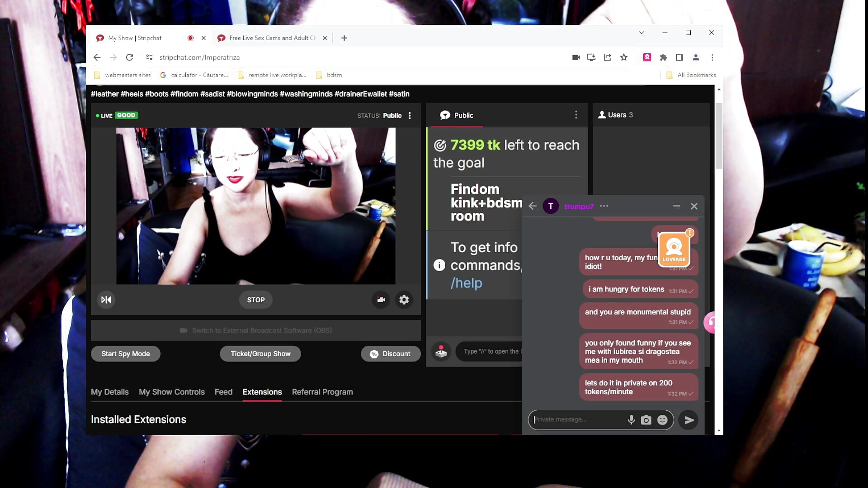Open the webmasters sites bookmark folder

(123, 75)
